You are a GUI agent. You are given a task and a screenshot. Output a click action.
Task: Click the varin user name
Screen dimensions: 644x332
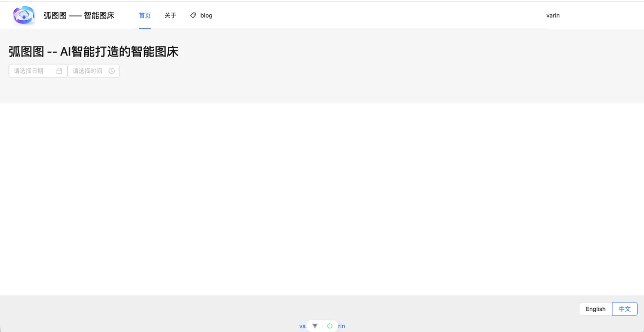(553, 15)
